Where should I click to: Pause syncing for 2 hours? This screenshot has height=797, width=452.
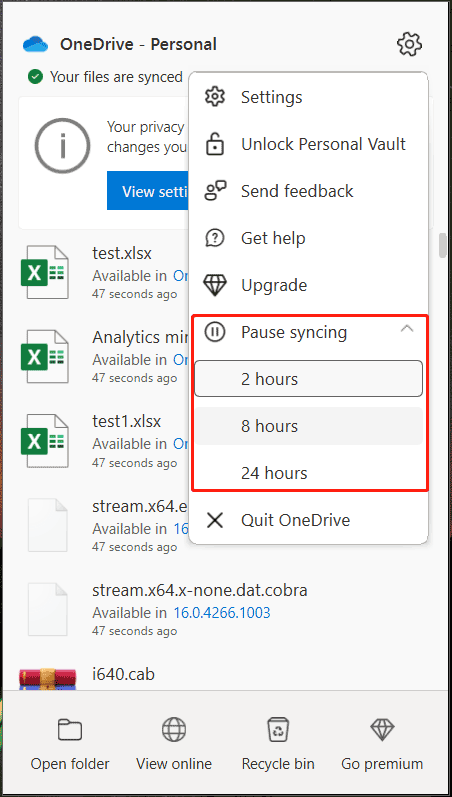click(309, 379)
